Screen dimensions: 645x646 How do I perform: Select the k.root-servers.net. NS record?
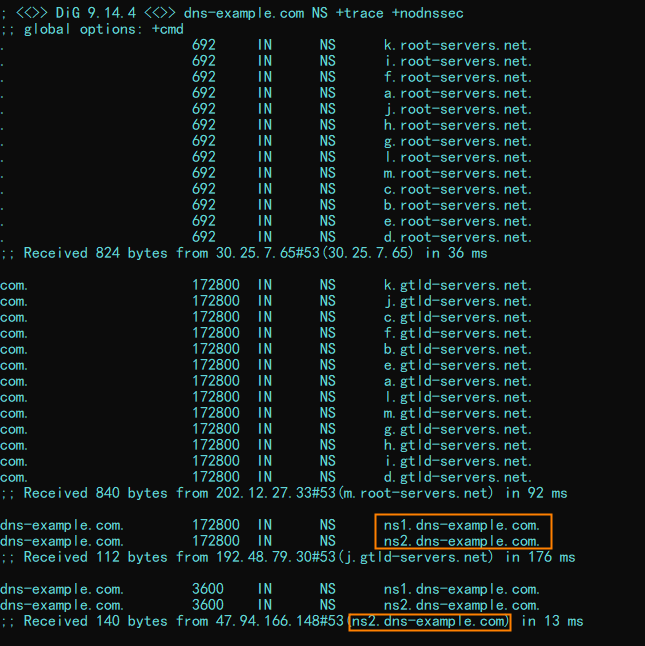458,45
